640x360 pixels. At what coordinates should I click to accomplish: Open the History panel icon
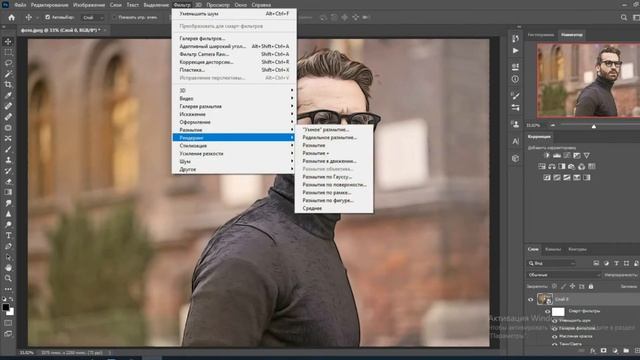pos(516,38)
